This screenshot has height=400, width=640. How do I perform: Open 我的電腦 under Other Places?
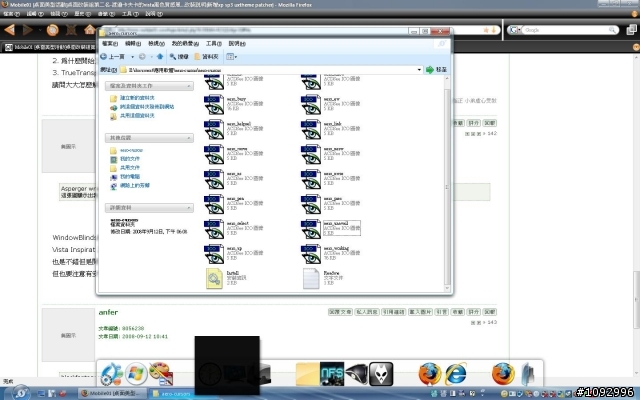tap(130, 176)
